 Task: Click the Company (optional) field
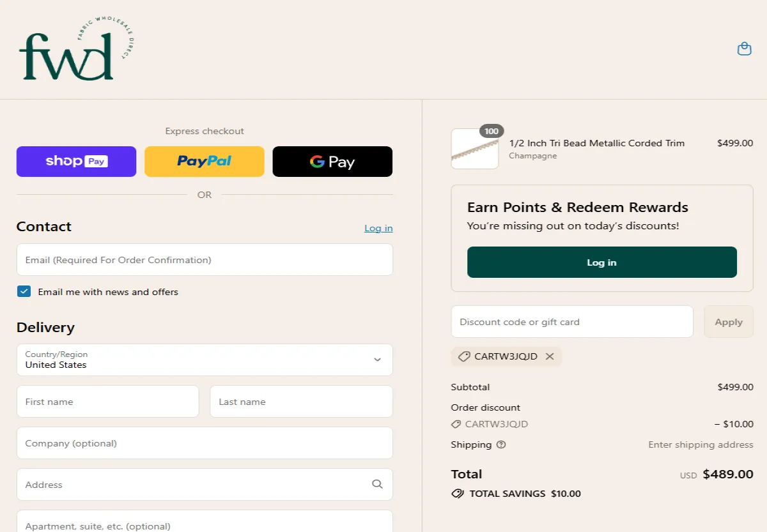[205, 443]
